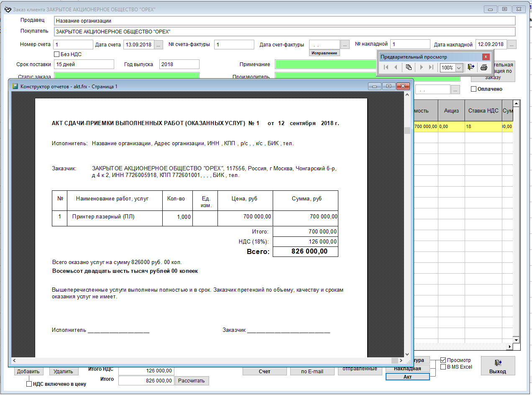The image size is (532, 395).
Task: Click the Добавить button
Action: coord(28,371)
